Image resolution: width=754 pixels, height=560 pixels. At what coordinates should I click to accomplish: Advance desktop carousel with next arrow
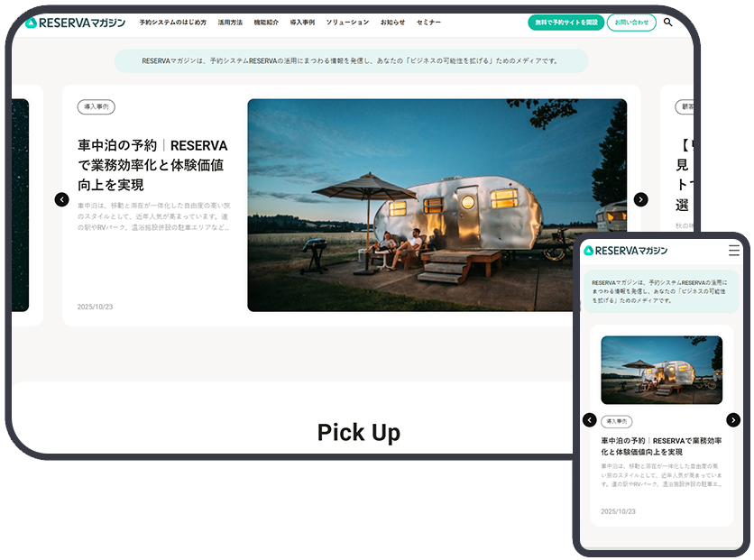[640, 199]
